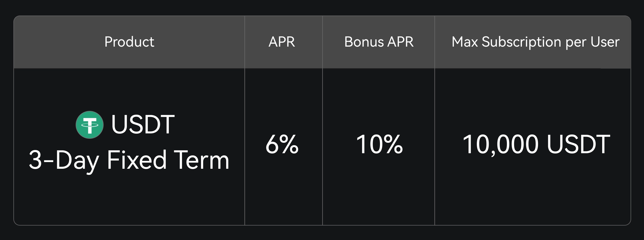The image size is (644, 240).
Task: Select the Bonus APR column header
Action: pos(379,42)
